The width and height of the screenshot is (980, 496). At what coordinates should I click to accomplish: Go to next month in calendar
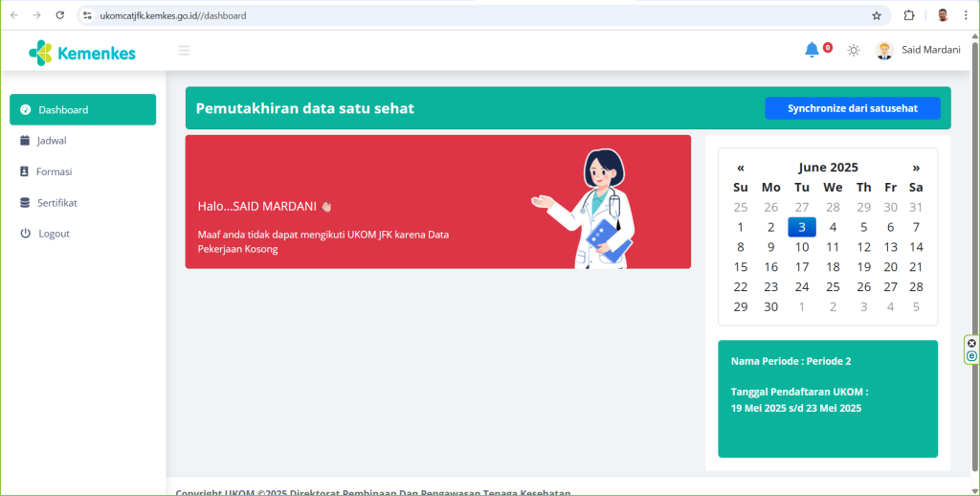click(916, 167)
